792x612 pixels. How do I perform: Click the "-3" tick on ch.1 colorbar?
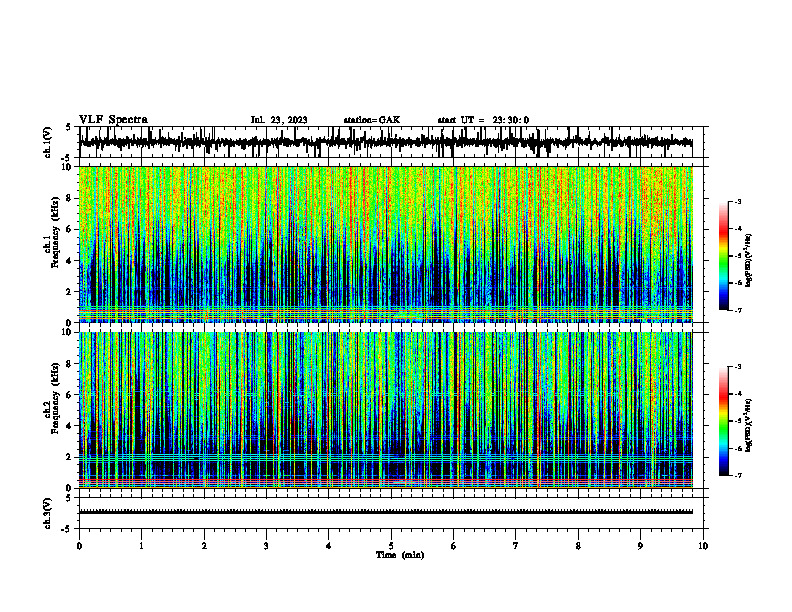737,201
